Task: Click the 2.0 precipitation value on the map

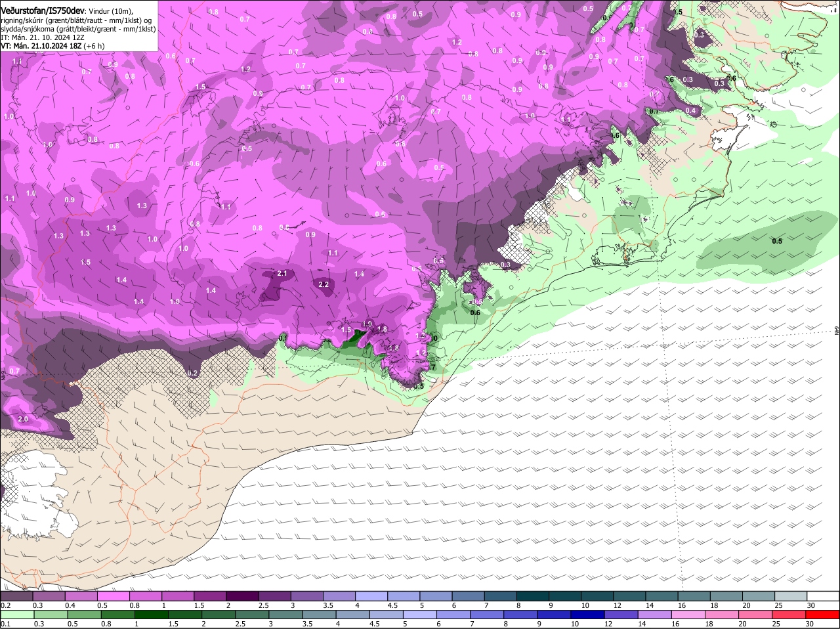Action: click(x=23, y=419)
